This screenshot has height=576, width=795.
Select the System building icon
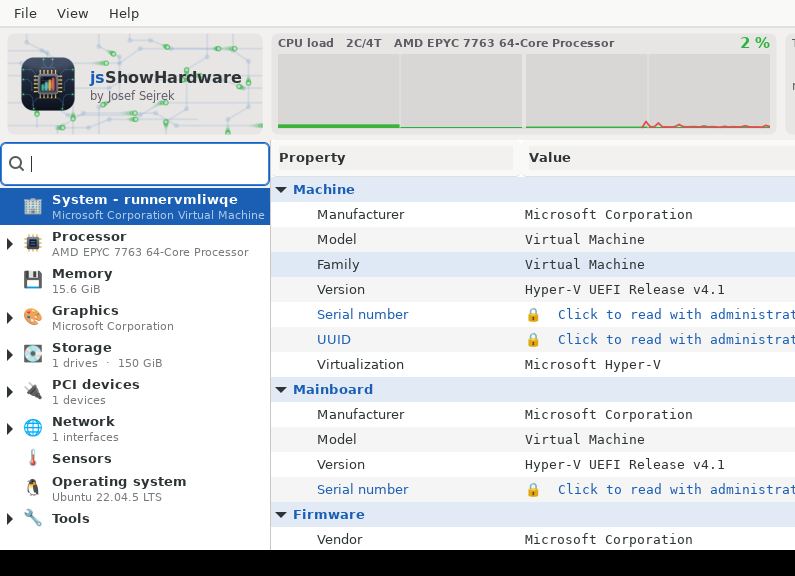[33, 206]
